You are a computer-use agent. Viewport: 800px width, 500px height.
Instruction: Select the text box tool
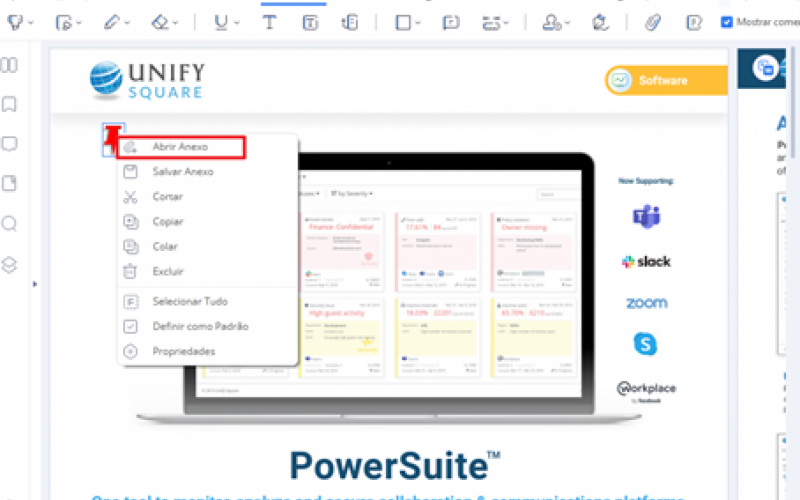[310, 22]
